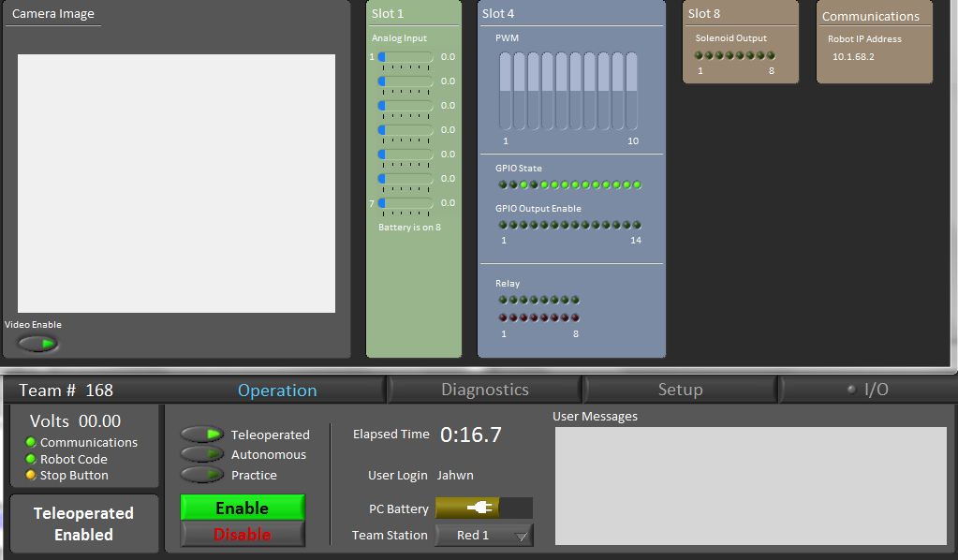958x560 pixels.
Task: Click the Battery is on 8 label
Action: 409,228
